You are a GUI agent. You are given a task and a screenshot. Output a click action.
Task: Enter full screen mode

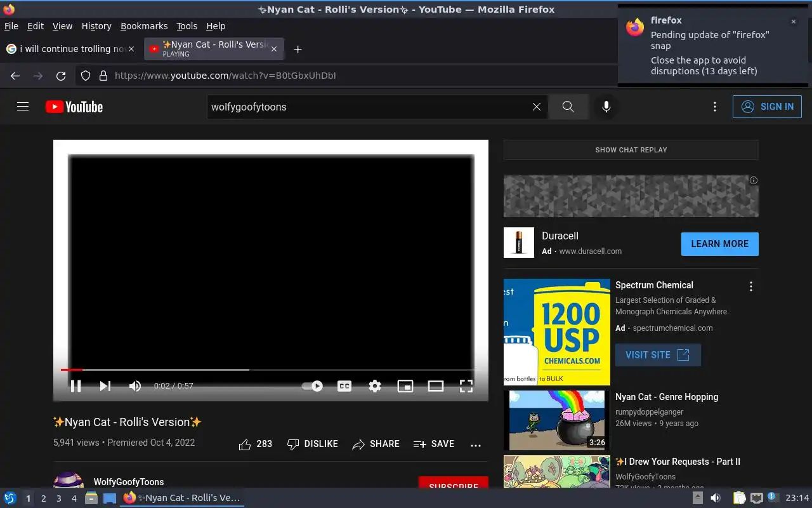(466, 386)
